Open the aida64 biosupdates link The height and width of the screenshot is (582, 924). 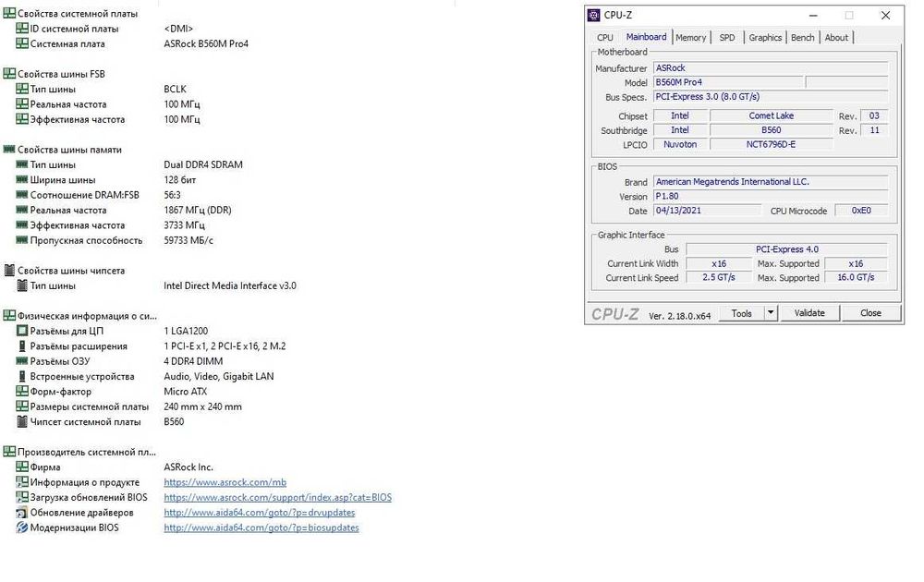[x=261, y=527]
